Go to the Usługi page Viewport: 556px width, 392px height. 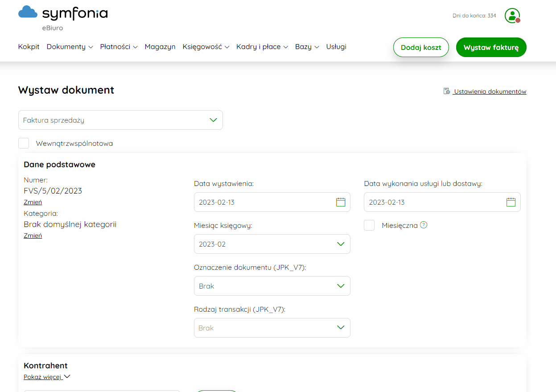[336, 47]
